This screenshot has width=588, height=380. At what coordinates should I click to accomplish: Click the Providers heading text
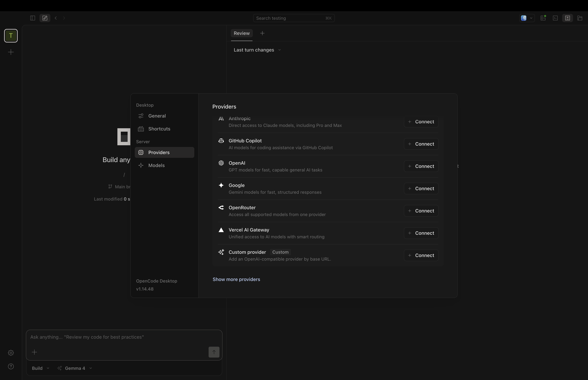pyautogui.click(x=224, y=107)
